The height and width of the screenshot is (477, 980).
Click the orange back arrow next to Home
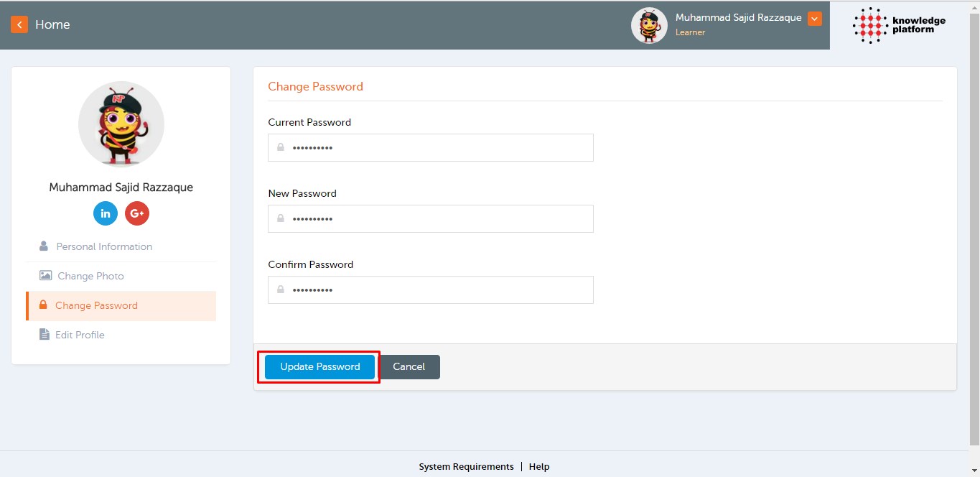click(x=19, y=24)
